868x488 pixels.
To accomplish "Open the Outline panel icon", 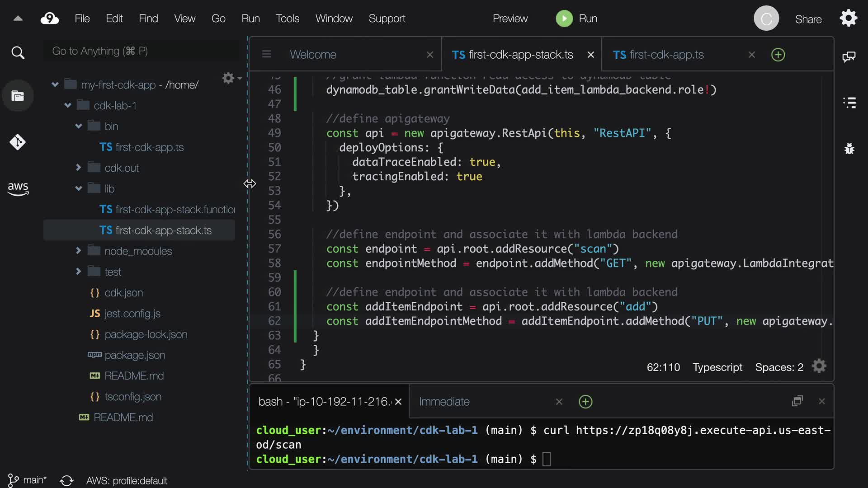I will coord(849,103).
